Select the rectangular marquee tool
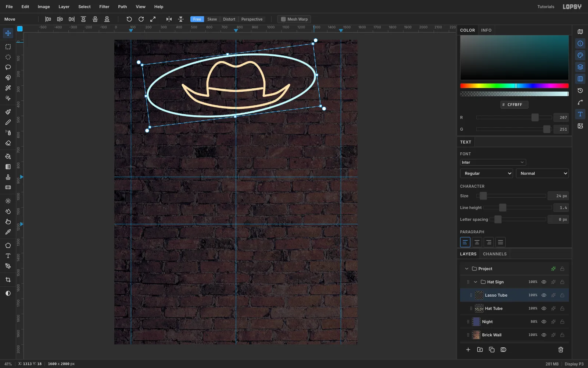This screenshot has height=368, width=588. pyautogui.click(x=8, y=47)
